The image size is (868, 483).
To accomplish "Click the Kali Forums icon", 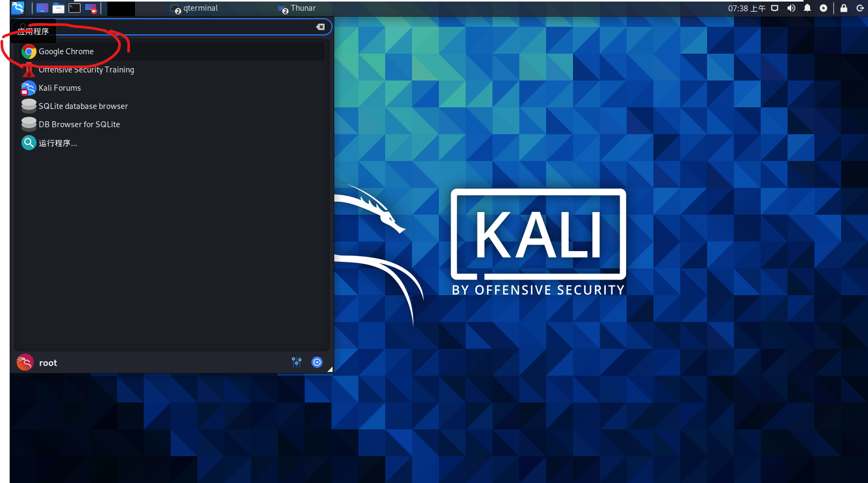I will (28, 88).
